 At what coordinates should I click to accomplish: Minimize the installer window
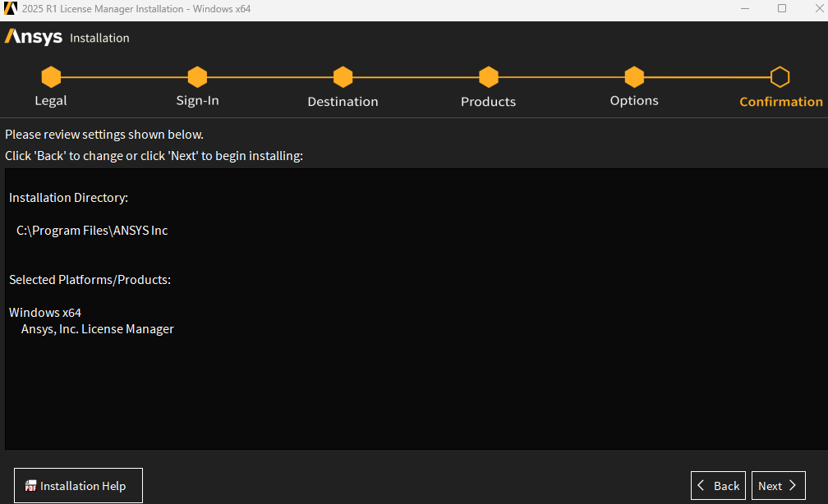click(745, 8)
